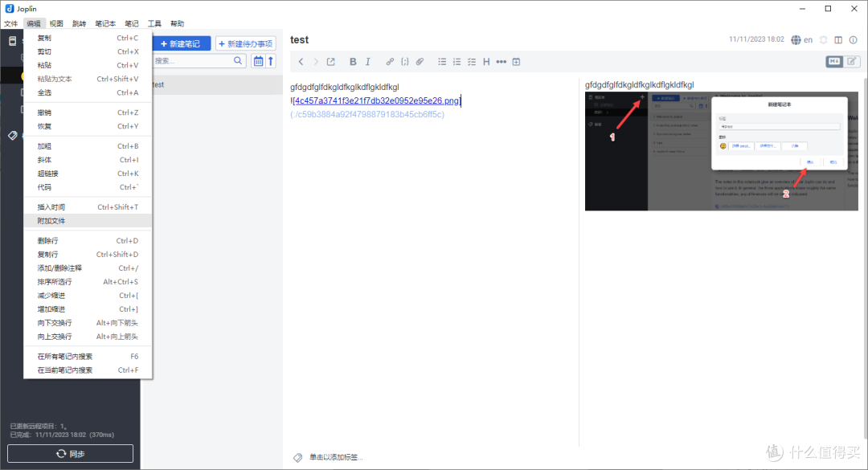Open the 帮助 menu
Screen dimensions: 868x470
click(x=177, y=24)
